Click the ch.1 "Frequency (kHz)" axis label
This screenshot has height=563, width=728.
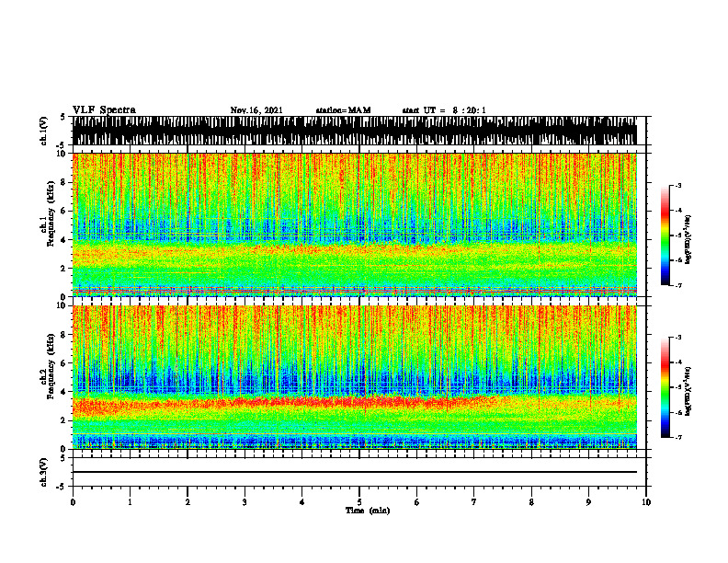tap(51, 213)
